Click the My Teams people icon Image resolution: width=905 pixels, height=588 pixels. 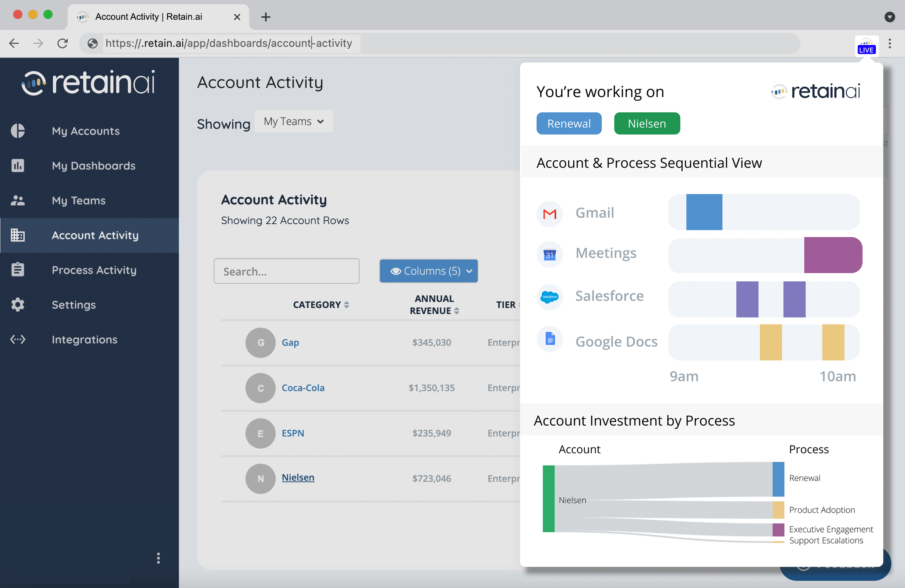[18, 200]
